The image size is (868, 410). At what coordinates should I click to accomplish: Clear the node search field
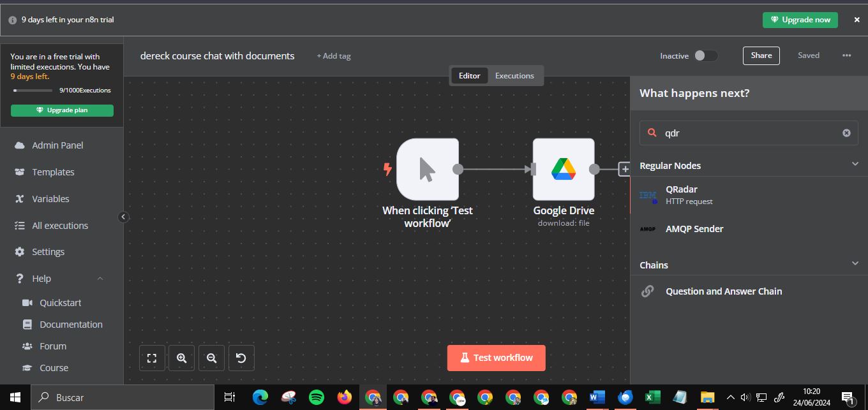click(846, 133)
